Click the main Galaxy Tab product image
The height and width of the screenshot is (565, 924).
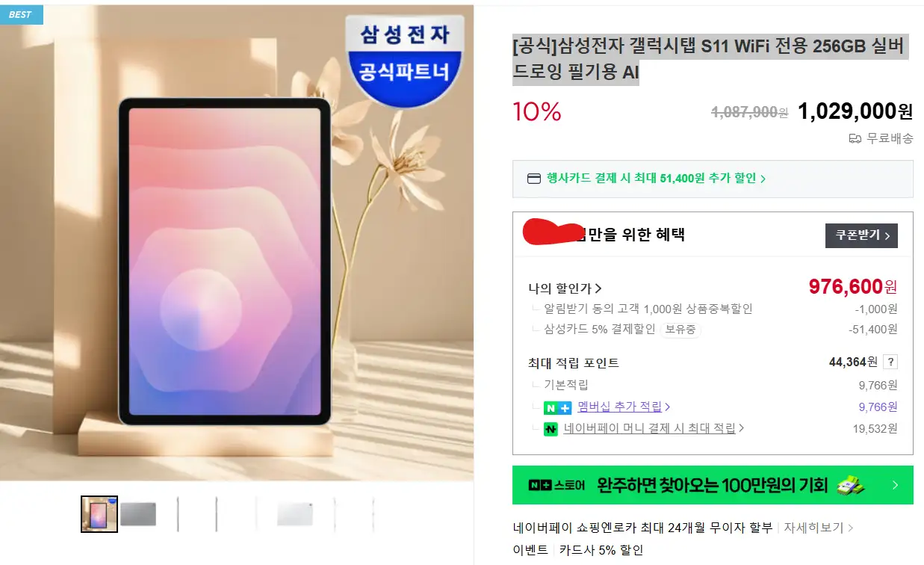237,243
